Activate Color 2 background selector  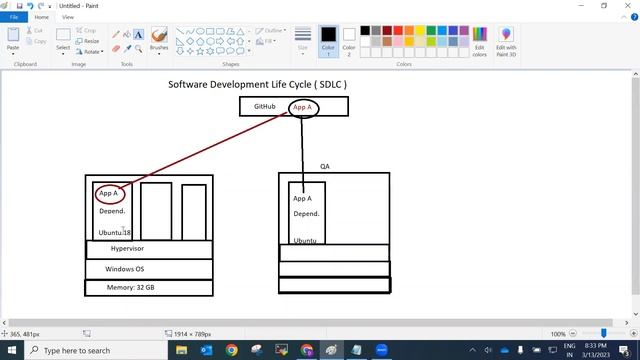tap(349, 41)
